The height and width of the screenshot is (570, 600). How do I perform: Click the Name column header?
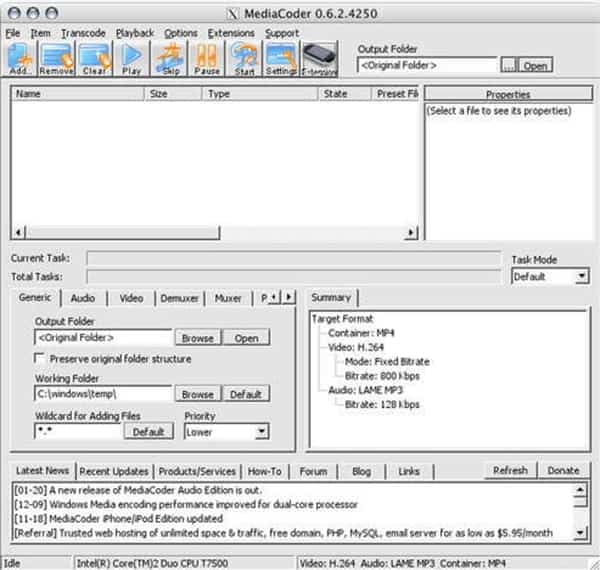pyautogui.click(x=78, y=94)
